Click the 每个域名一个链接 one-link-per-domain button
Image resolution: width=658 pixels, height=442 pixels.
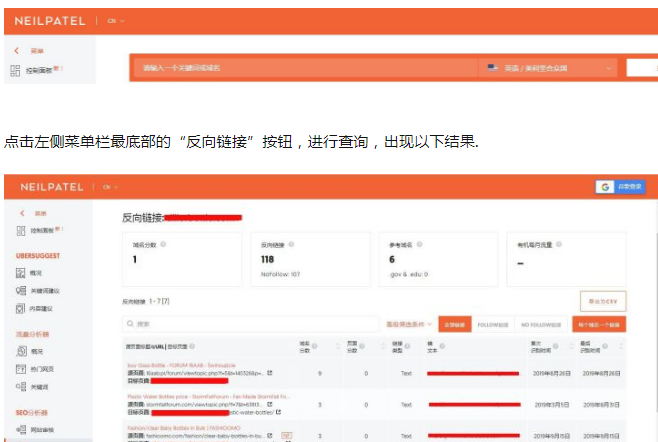[599, 324]
